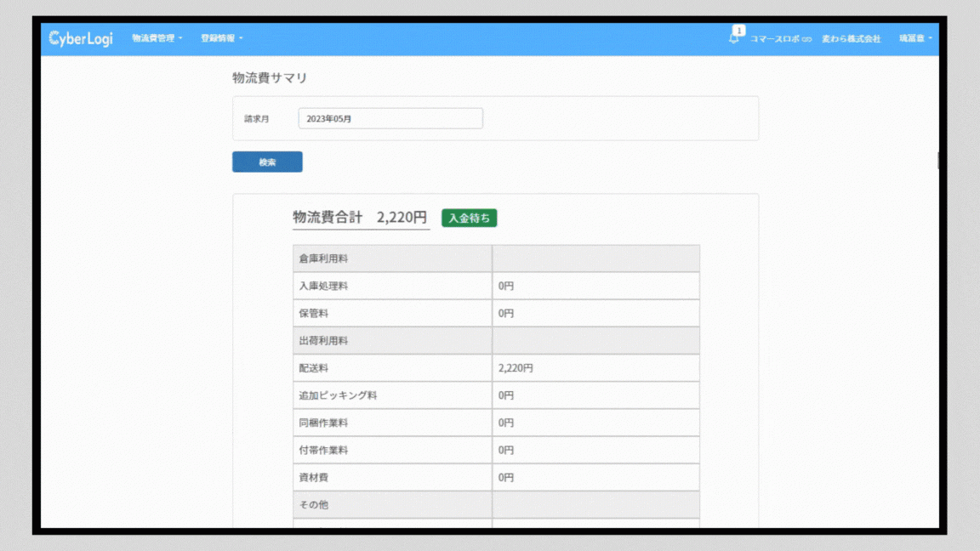The height and width of the screenshot is (551, 980).
Task: Click the CyberLogi logo
Action: 81,39
